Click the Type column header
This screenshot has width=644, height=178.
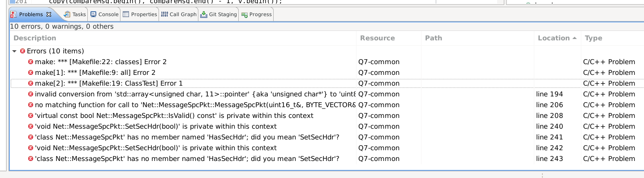point(612,38)
